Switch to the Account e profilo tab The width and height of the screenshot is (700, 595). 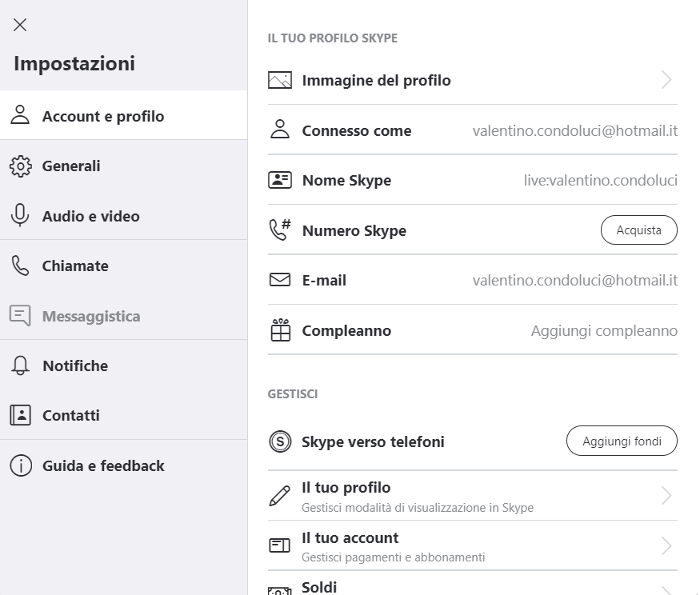(x=124, y=115)
